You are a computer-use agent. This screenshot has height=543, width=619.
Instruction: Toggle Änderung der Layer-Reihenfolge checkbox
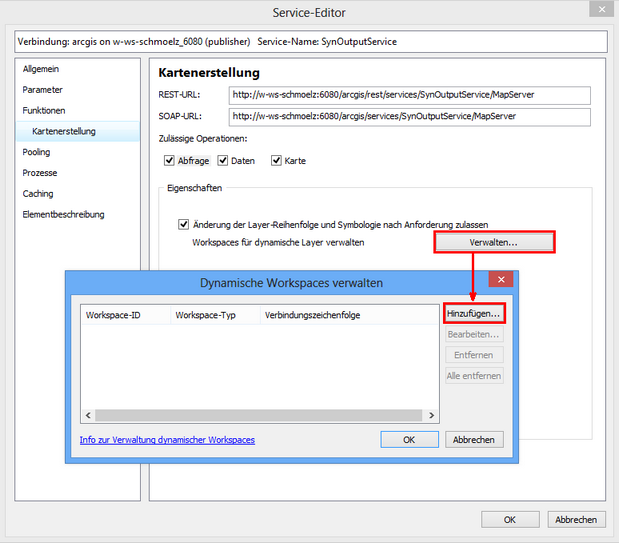(183, 224)
